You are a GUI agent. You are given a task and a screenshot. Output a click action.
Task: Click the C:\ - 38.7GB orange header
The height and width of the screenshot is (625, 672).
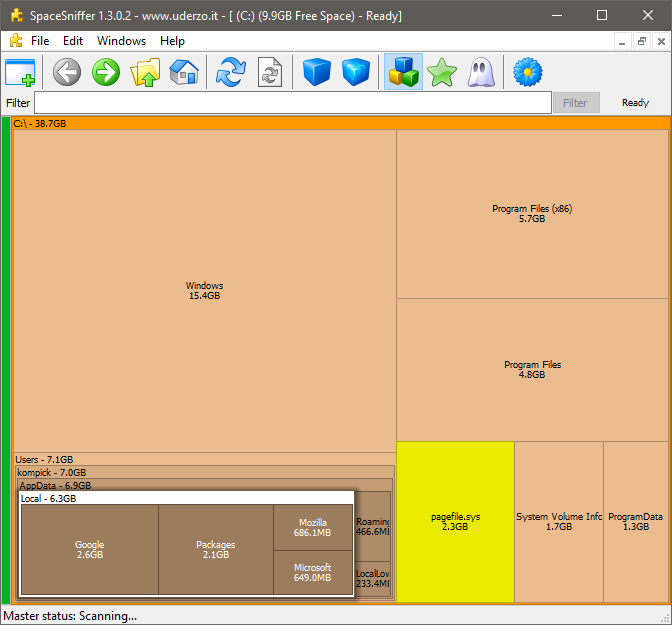pyautogui.click(x=341, y=123)
